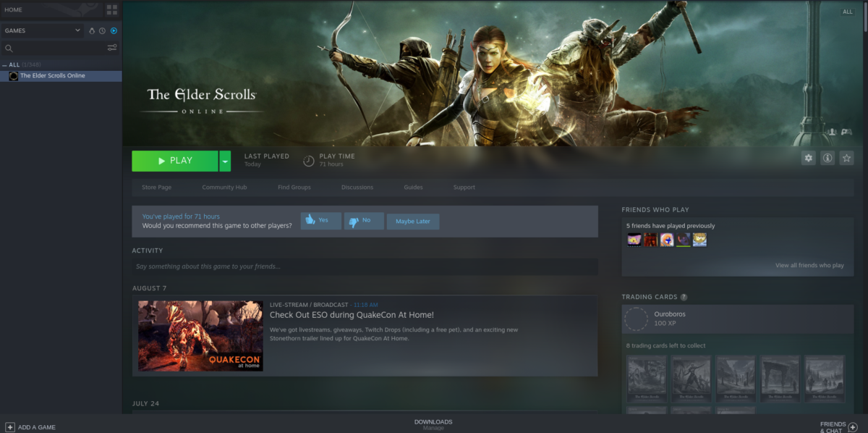
Task: Click the fourth friend avatar
Action: [x=684, y=240]
